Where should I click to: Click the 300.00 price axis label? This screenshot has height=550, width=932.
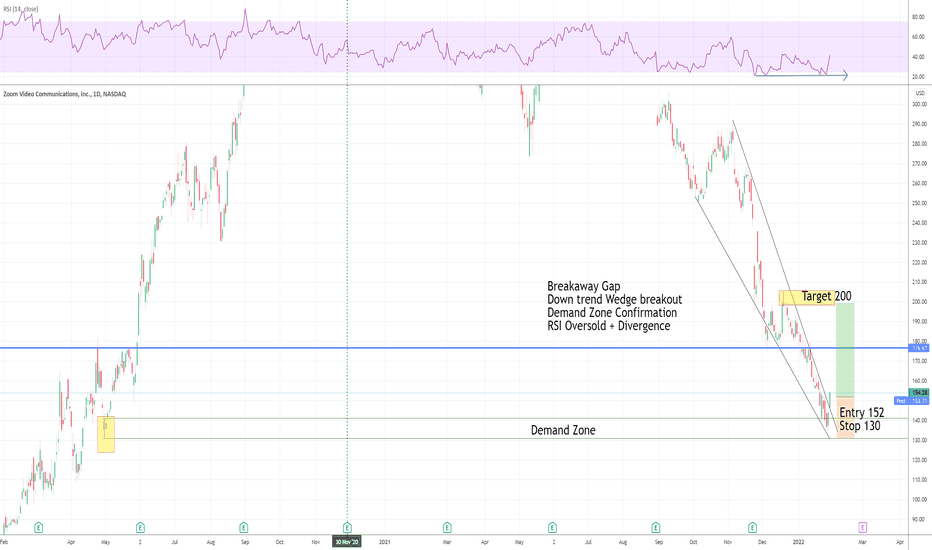(x=920, y=104)
